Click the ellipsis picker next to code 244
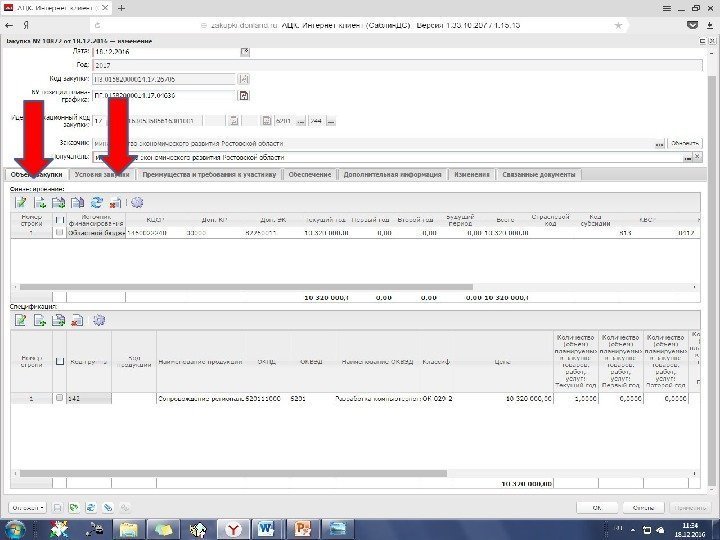 331,121
